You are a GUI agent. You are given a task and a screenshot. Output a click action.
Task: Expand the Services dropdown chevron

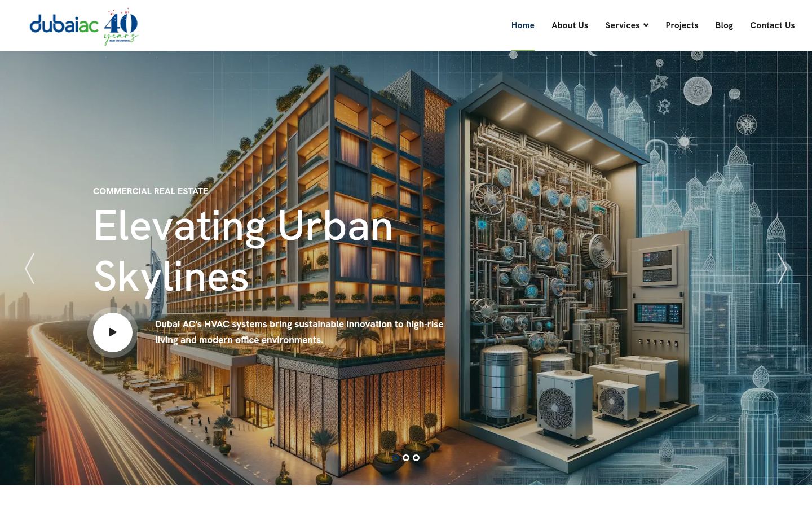pyautogui.click(x=646, y=25)
